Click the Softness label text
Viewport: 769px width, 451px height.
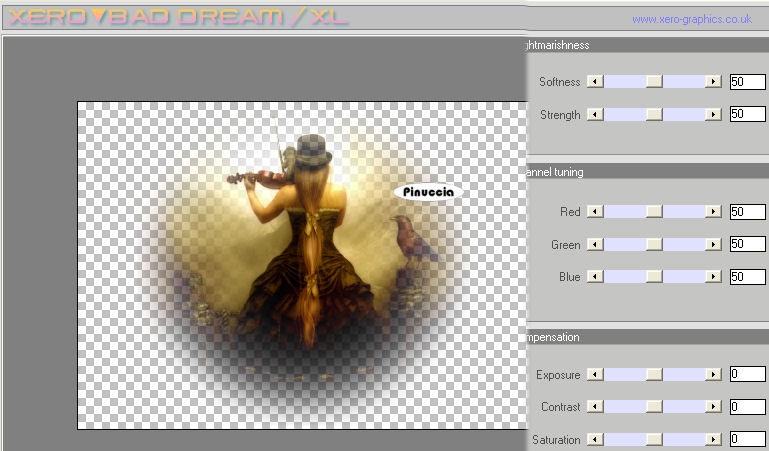(x=560, y=81)
